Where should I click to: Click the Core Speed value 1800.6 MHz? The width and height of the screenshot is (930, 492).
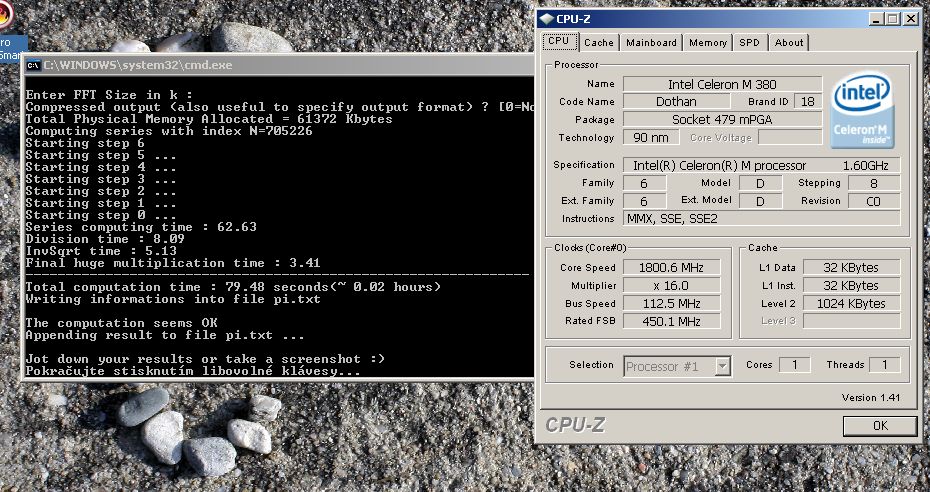tap(671, 268)
